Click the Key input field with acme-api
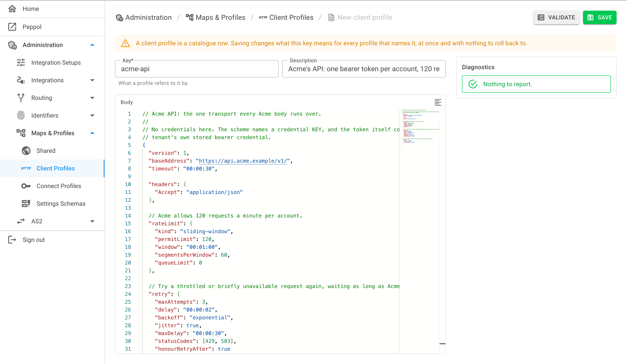This screenshot has width=627, height=364. [x=197, y=69]
